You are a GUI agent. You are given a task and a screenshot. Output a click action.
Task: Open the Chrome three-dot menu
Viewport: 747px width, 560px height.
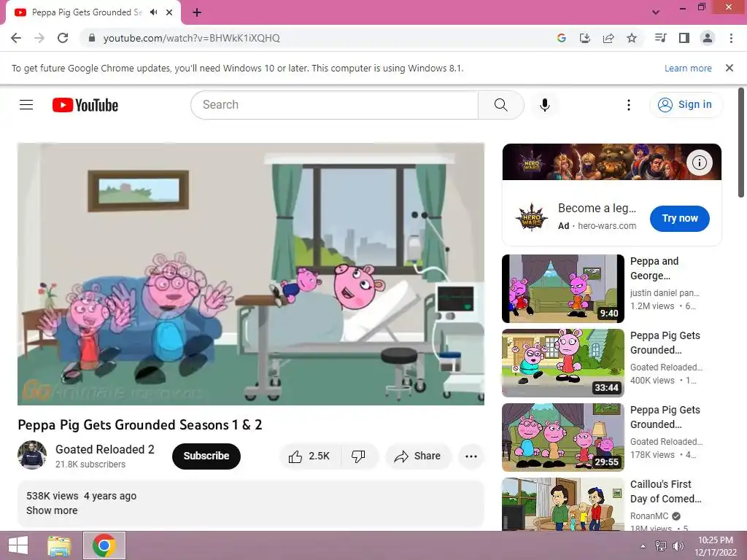[731, 38]
